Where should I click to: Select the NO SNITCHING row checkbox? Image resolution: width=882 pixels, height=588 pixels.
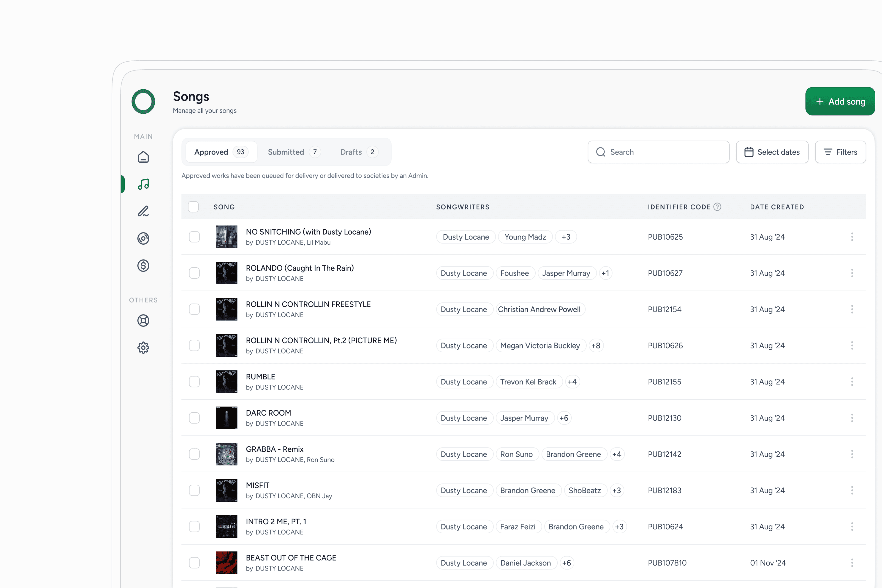point(194,237)
